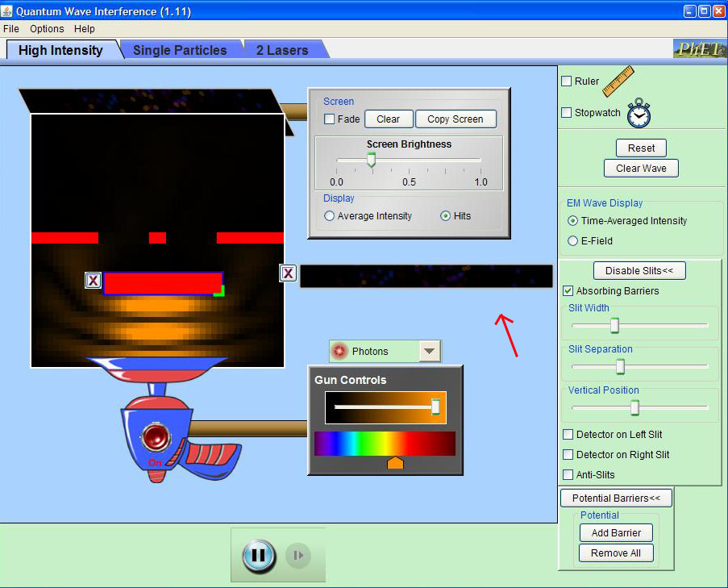
Task: Click the copied black screen strip
Action: (426, 277)
